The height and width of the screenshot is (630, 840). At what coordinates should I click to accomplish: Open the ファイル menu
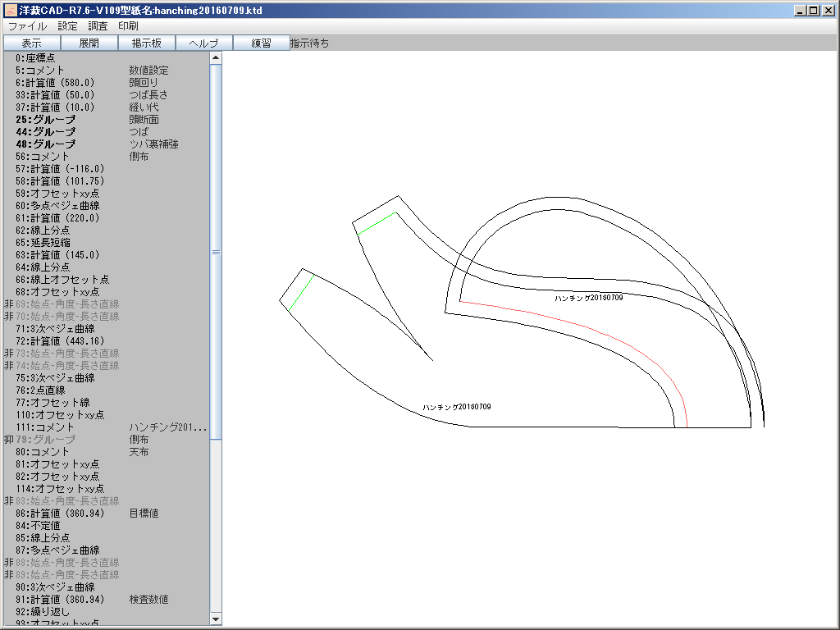(x=27, y=25)
